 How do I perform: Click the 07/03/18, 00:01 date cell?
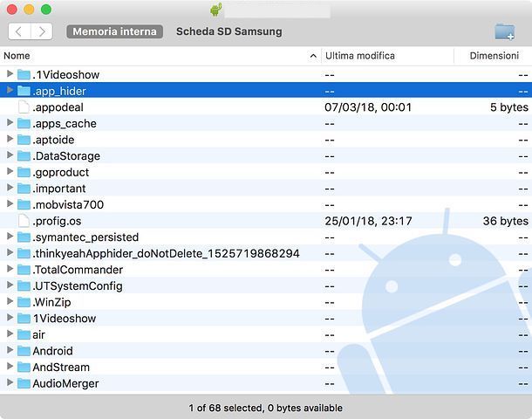(x=368, y=107)
